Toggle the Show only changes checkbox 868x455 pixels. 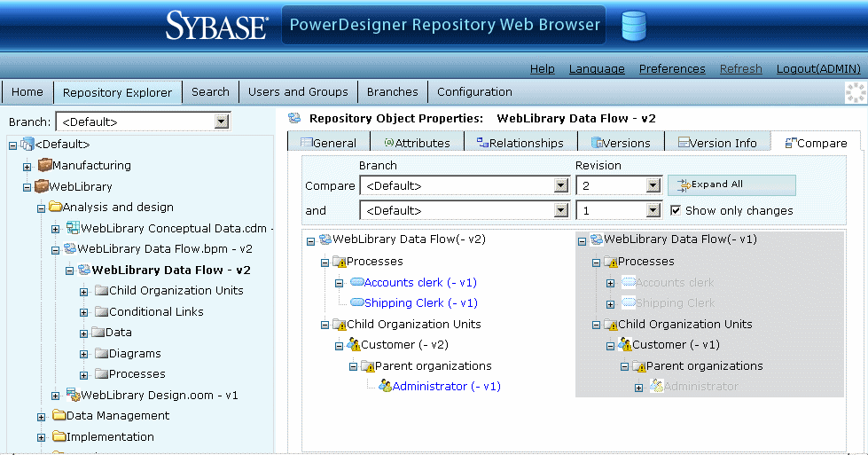[x=676, y=210]
